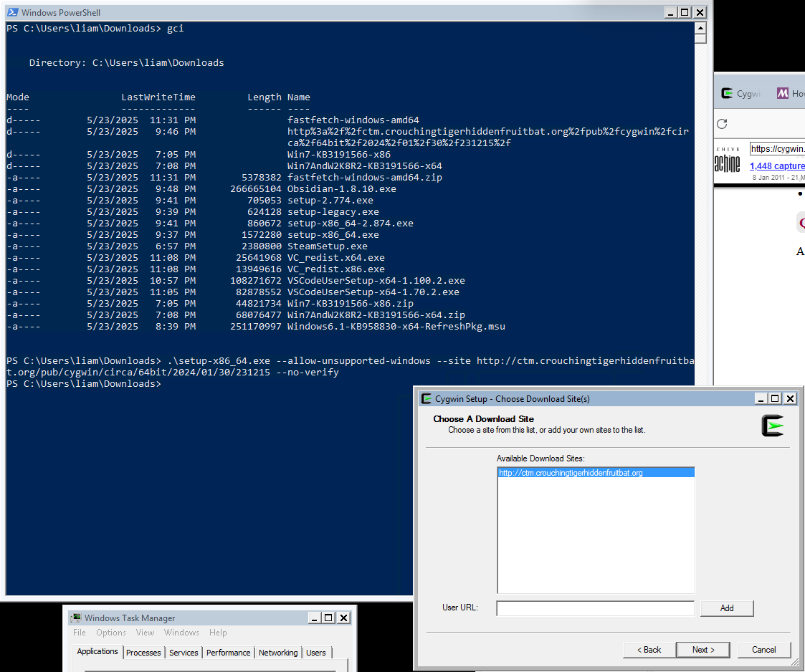Screen dimensions: 805x672
Task: Switch to Applications tab in Task Manager
Action: (x=97, y=651)
